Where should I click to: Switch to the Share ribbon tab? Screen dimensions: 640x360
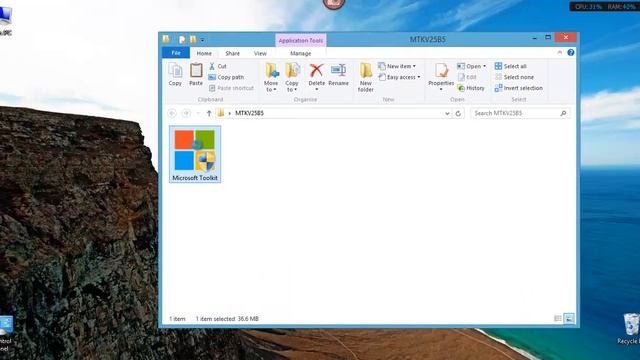coord(233,53)
